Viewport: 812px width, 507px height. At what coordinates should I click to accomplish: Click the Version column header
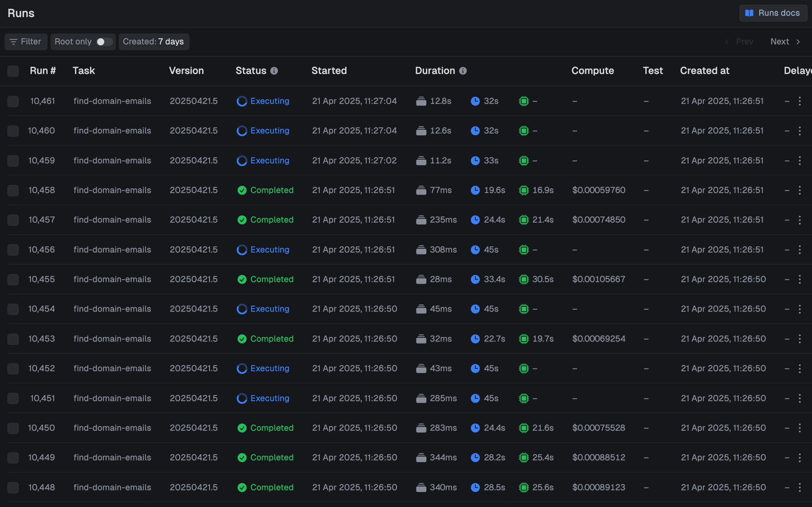pos(187,71)
